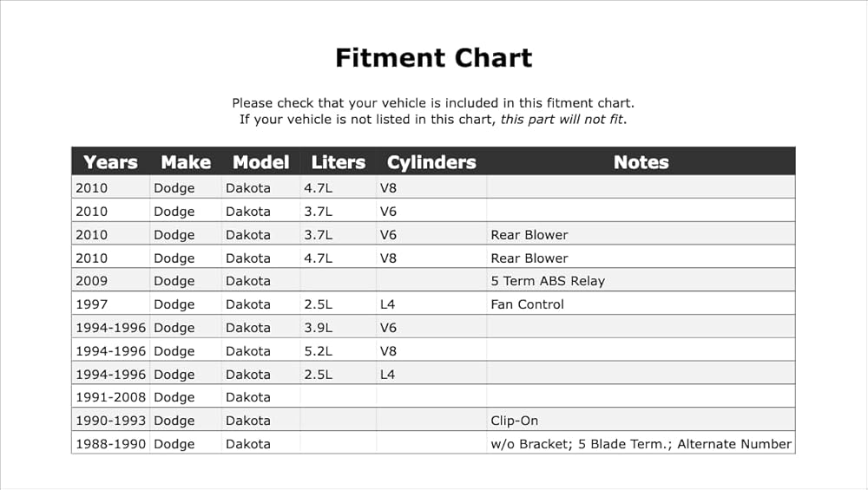The image size is (868, 490).
Task: Click the Notes column header
Action: click(641, 162)
